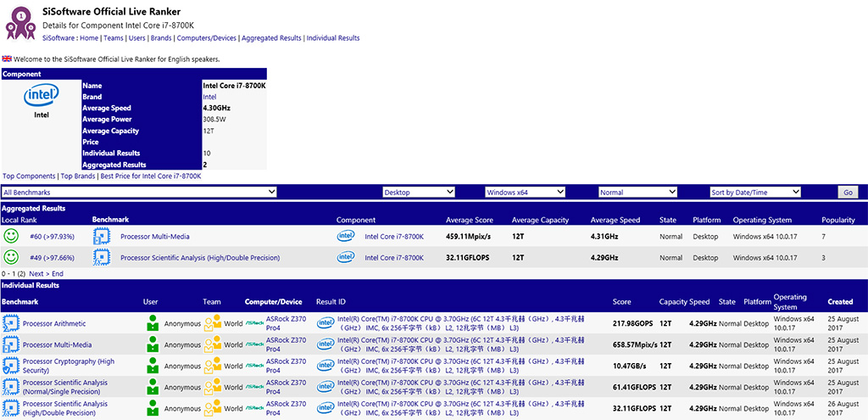Click the green smiley for rank #60
Image resolution: width=868 pixels, height=420 pixels.
pyautogui.click(x=11, y=236)
